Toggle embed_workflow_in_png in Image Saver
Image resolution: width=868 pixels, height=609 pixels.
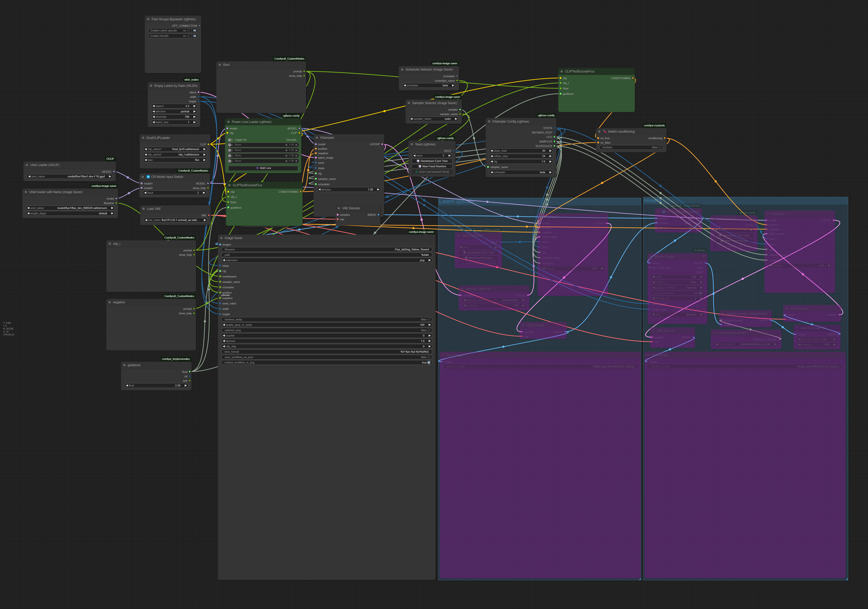[x=429, y=362]
